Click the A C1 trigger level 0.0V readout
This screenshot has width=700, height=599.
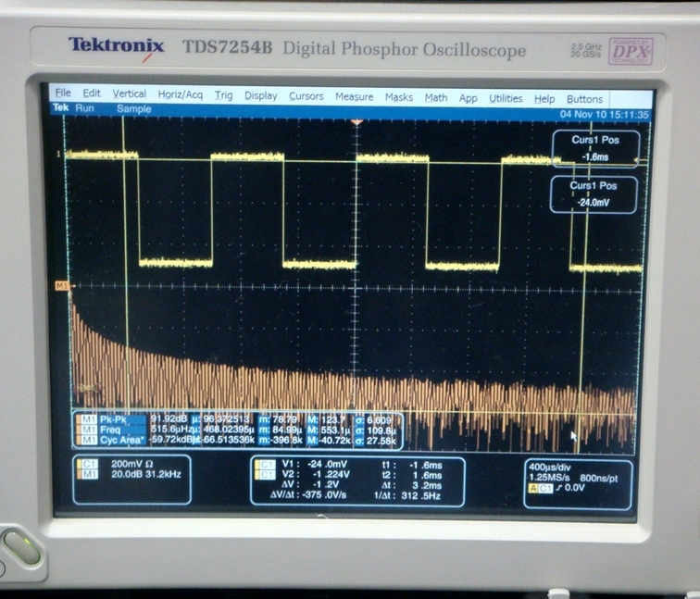tap(556, 488)
